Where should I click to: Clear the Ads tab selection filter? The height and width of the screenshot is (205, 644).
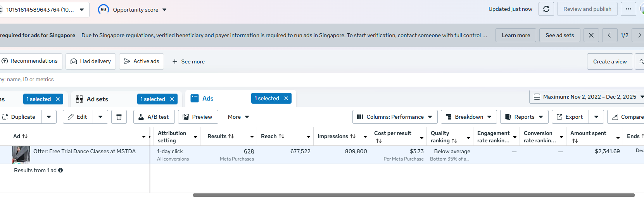point(286,98)
